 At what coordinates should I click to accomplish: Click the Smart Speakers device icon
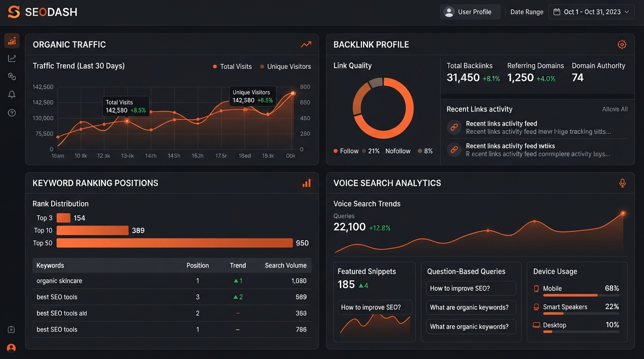[536, 307]
